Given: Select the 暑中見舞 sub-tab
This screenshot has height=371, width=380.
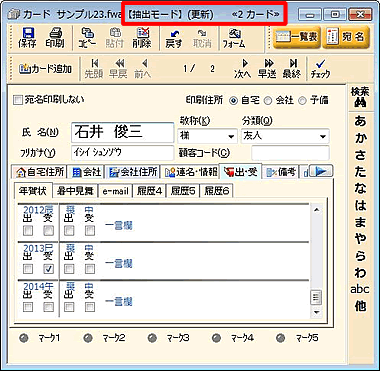Looking at the screenshot, I should point(75,192).
